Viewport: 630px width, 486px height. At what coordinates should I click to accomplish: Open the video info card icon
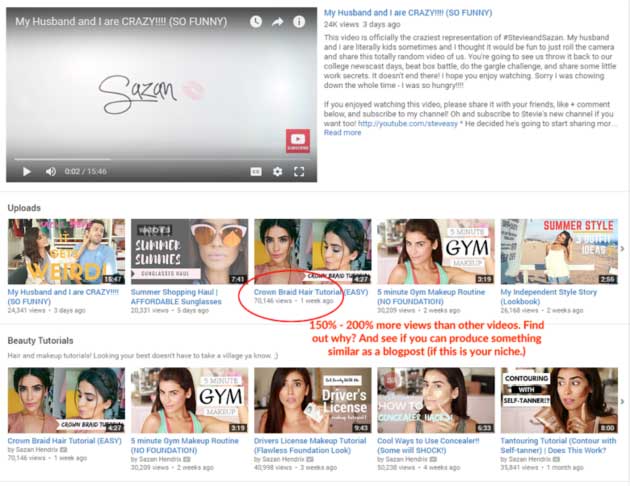(299, 22)
